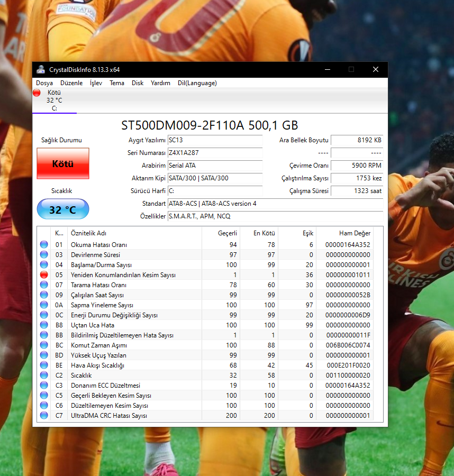Click the blue status icon for attribute BB

click(44, 335)
